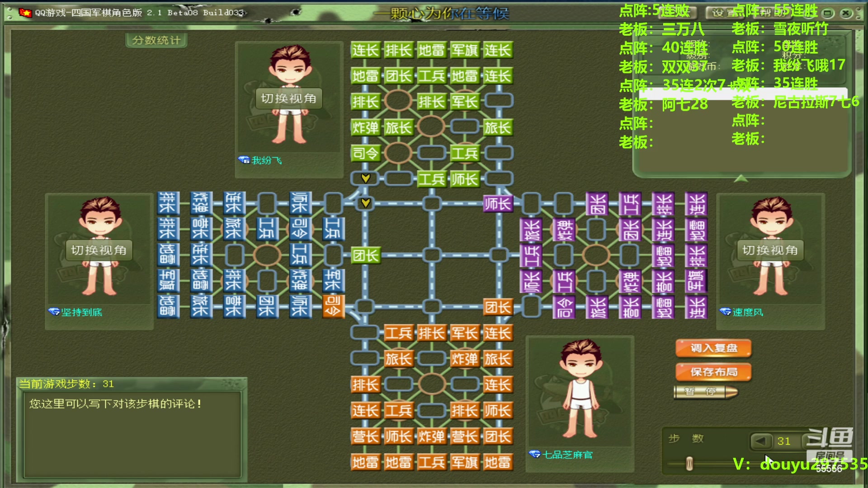
Task: Select the purple 师长 on the center board
Action: (x=497, y=204)
